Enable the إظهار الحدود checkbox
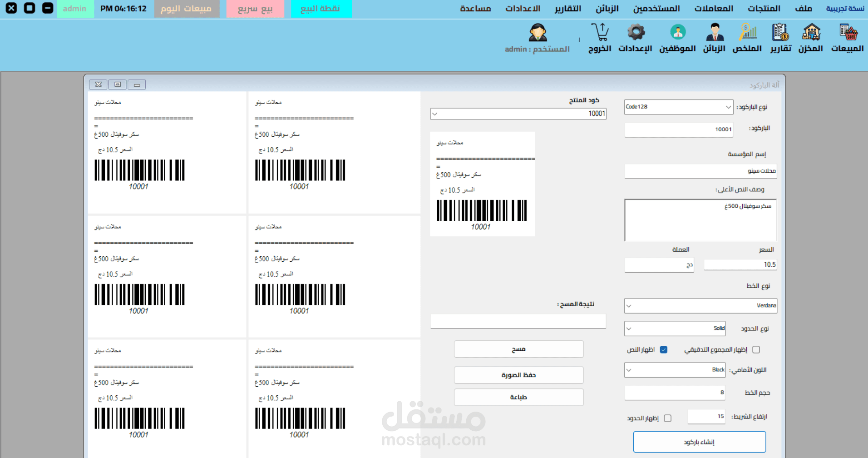Image resolution: width=868 pixels, height=458 pixels. [667, 418]
